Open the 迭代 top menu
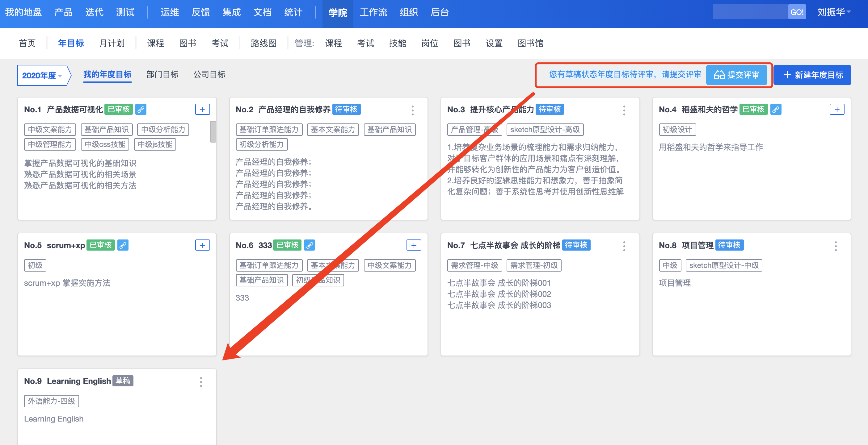868x445 pixels. tap(94, 12)
